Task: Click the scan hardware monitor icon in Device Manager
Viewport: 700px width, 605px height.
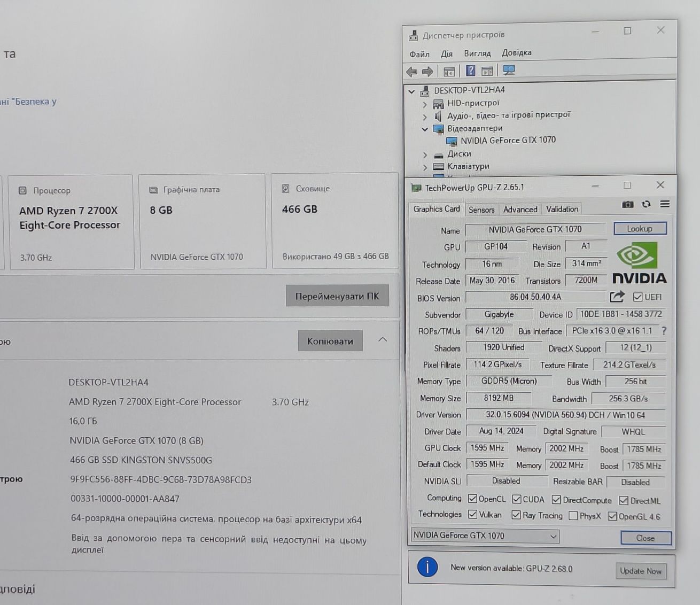Action: click(509, 70)
